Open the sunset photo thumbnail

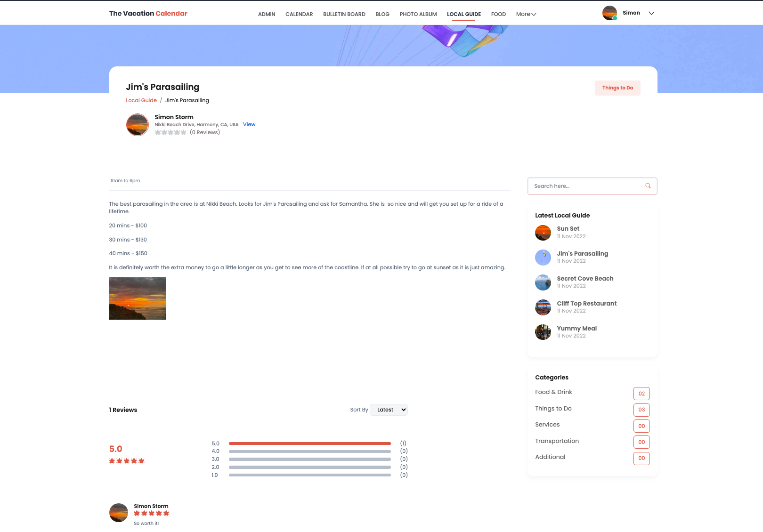[138, 298]
